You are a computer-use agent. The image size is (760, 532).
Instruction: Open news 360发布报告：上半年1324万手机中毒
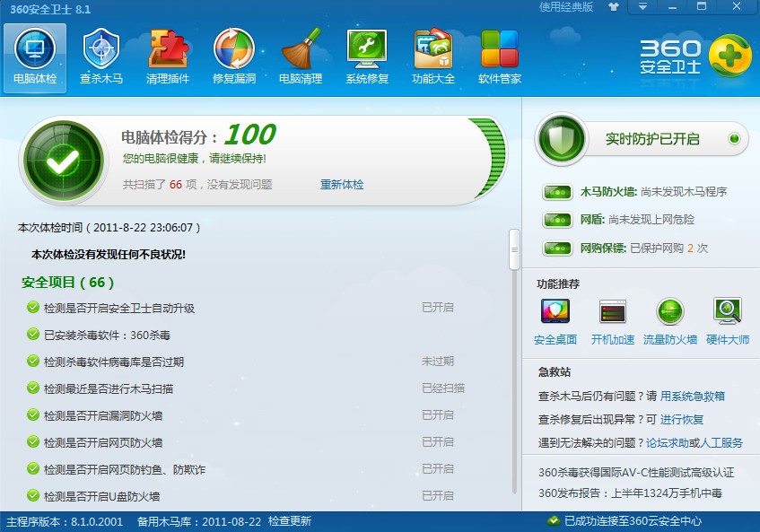[630, 493]
